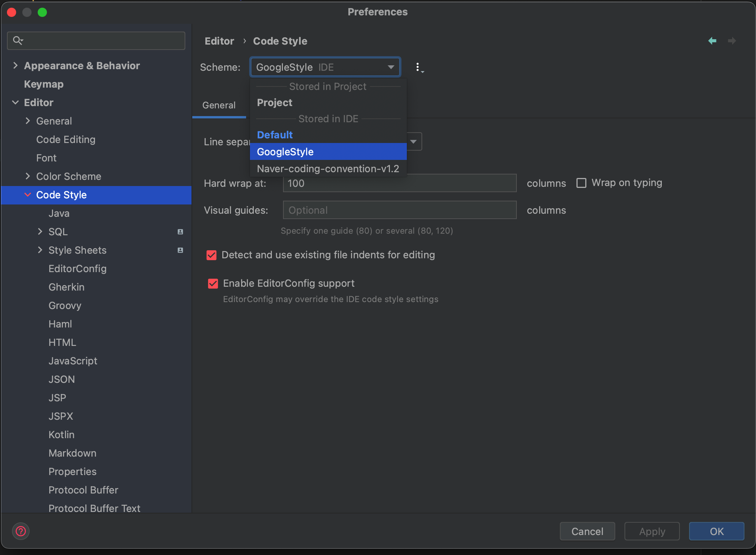This screenshot has width=756, height=555.
Task: Click the project-level badge beside Style Sheets
Action: click(180, 250)
